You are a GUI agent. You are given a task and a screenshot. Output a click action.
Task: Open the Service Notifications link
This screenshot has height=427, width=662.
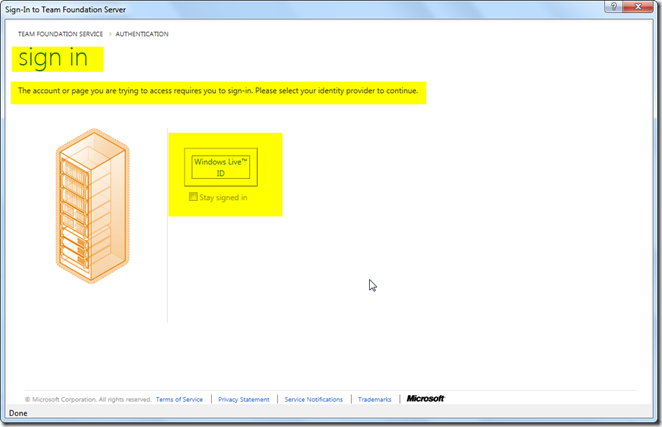(x=314, y=399)
